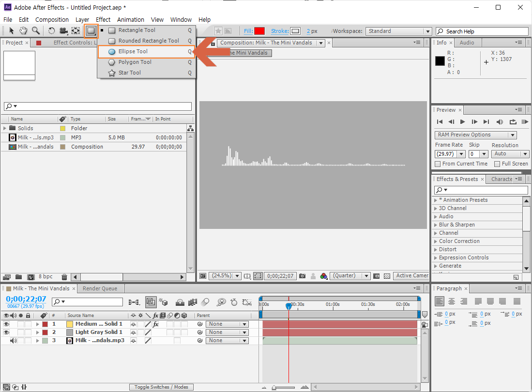The width and height of the screenshot is (532, 392).
Task: Hide Medium Solid 1 layer
Action: click(x=6, y=324)
